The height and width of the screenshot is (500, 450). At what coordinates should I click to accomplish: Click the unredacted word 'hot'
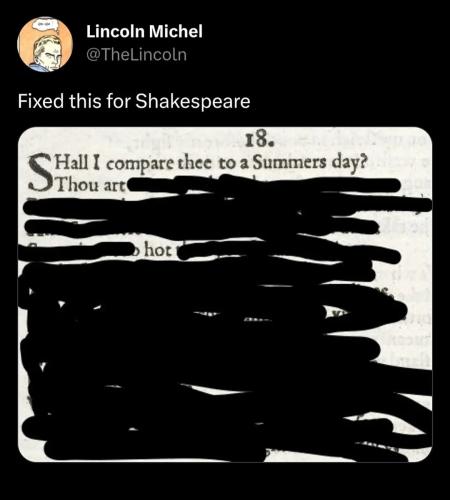coord(158,250)
